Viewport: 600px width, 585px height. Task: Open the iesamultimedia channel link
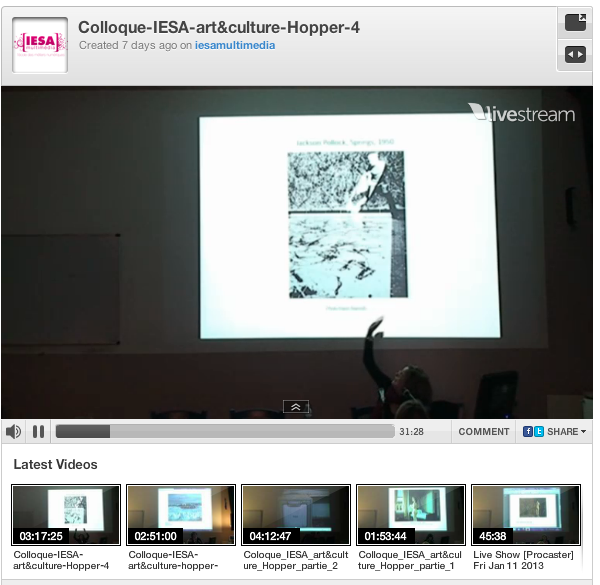coord(235,45)
